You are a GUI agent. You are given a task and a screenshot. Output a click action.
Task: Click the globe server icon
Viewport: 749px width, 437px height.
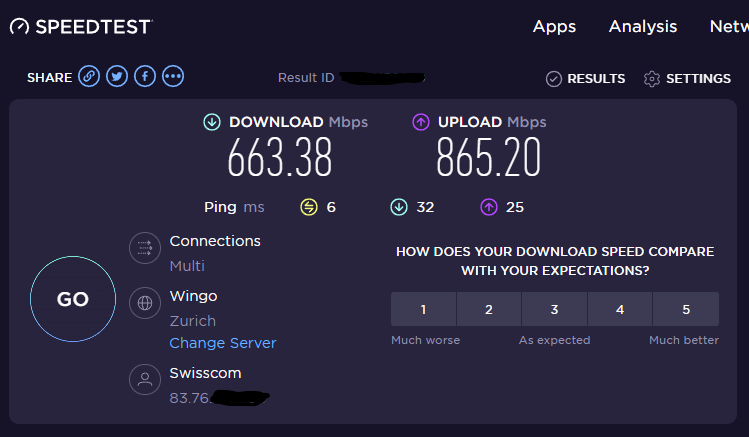pos(145,304)
